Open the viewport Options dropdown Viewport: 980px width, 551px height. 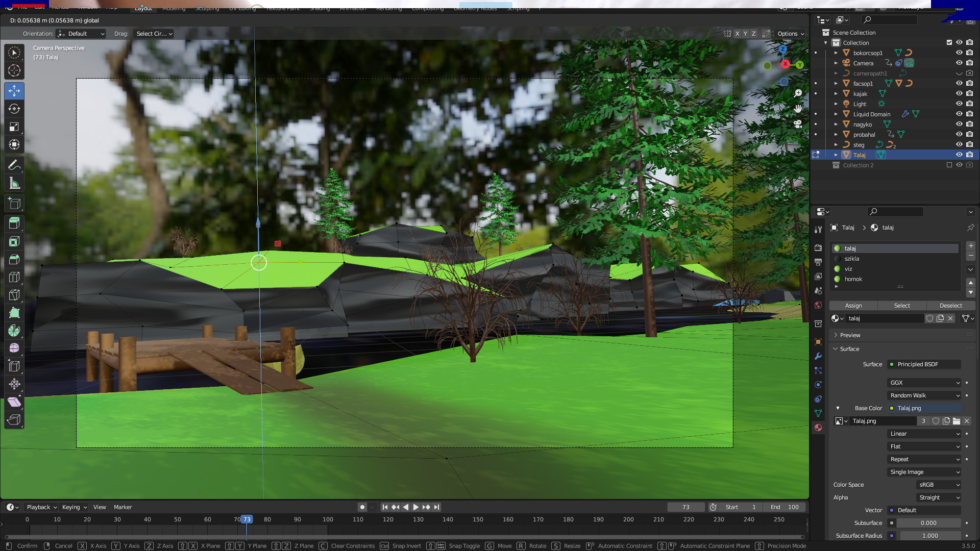(791, 34)
